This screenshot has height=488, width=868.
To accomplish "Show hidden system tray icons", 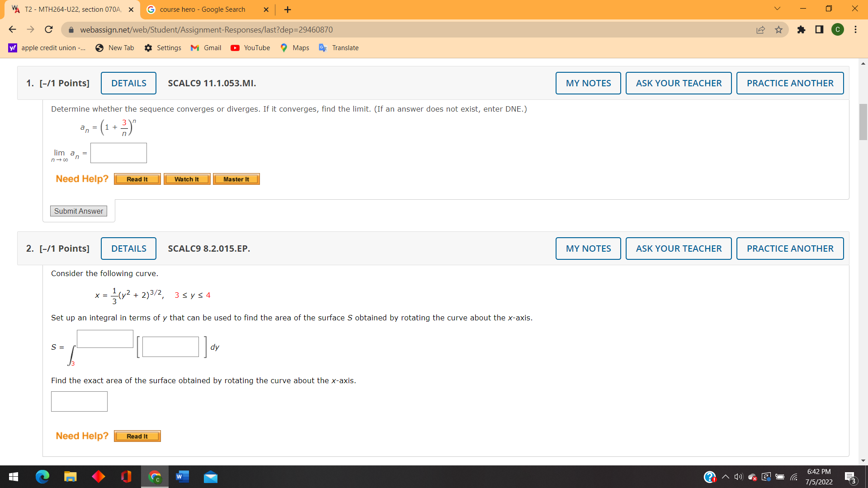I will [x=725, y=477].
